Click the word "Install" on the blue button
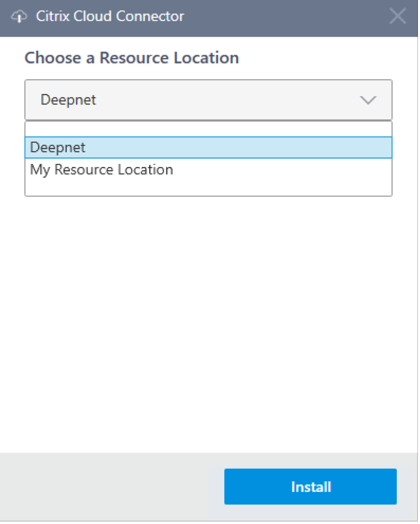 click(311, 487)
